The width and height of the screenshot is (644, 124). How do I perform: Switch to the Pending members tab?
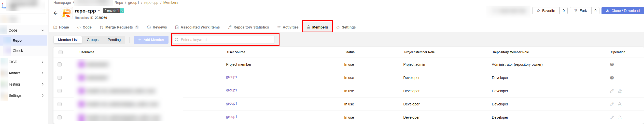[114, 40]
